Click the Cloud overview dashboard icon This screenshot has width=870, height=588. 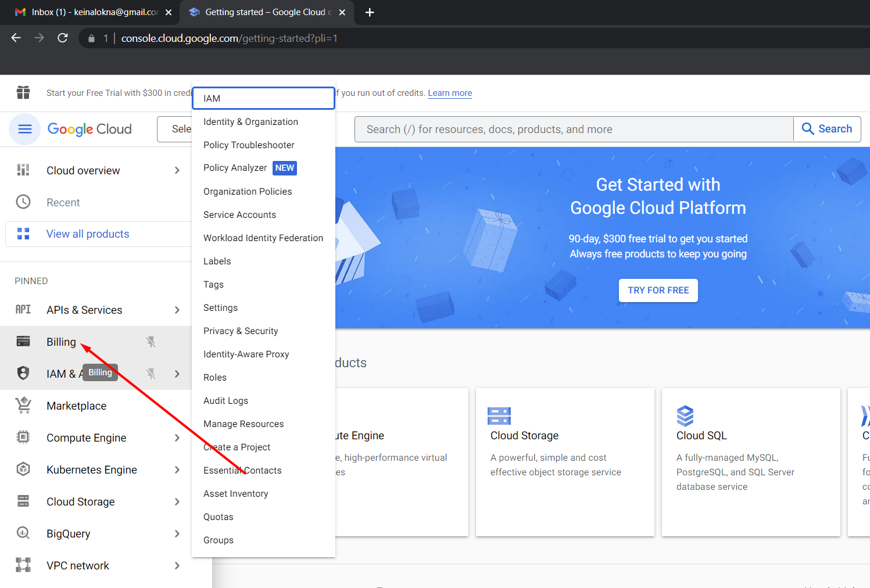pyautogui.click(x=23, y=170)
